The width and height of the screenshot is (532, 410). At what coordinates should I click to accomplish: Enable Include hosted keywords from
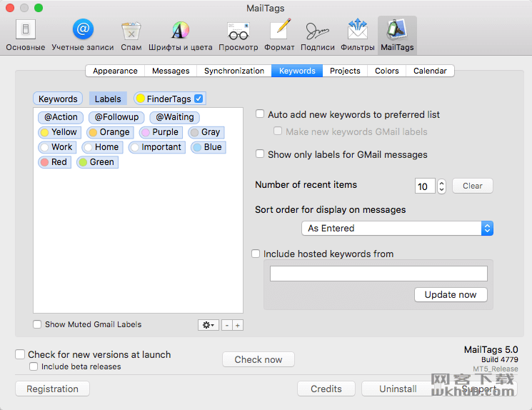click(x=256, y=254)
